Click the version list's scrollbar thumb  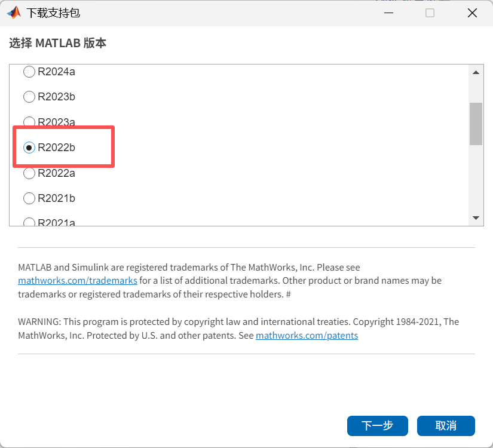coord(476,124)
